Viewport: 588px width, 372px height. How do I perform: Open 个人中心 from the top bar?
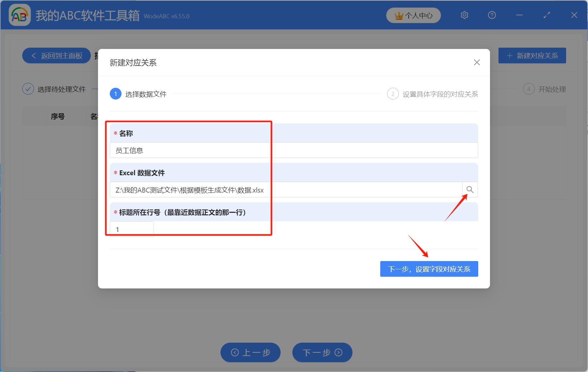[x=413, y=15]
